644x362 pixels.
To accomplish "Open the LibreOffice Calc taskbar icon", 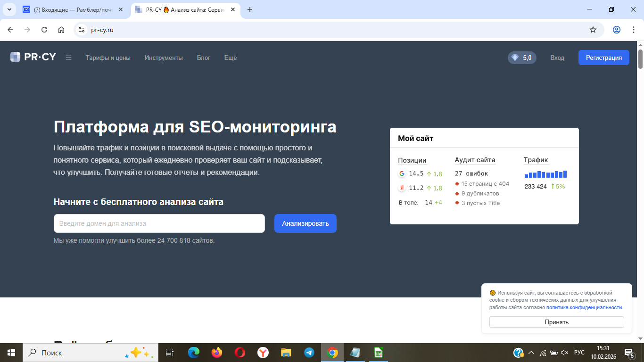I will 378,353.
